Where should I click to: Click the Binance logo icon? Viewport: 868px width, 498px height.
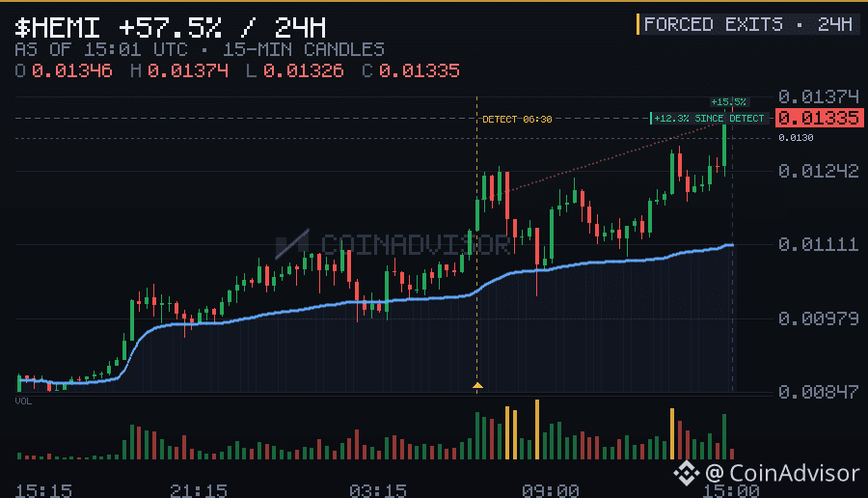[687, 473]
